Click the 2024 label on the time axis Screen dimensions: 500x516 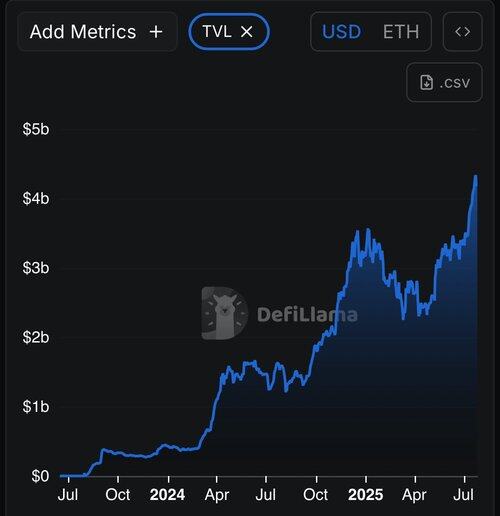point(167,495)
